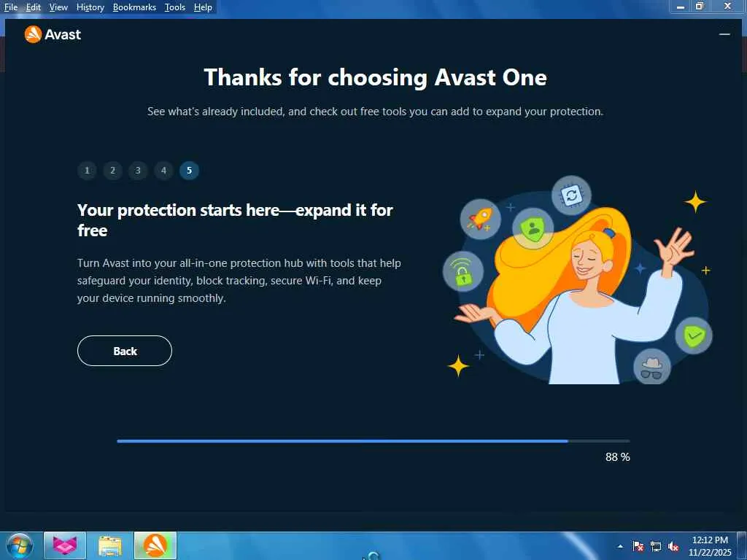747x560 pixels.
Task: Go to step 1 of the tour
Action: pyautogui.click(x=88, y=171)
